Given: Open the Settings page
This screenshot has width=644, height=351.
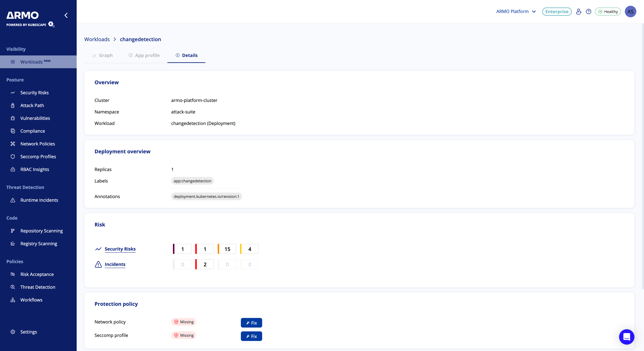Looking at the screenshot, I should 29,332.
